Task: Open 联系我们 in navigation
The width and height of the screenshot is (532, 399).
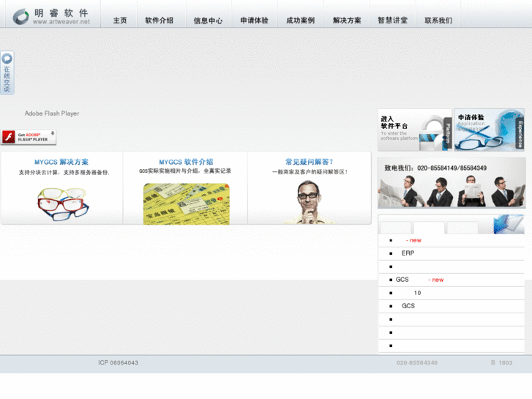Action: point(438,20)
